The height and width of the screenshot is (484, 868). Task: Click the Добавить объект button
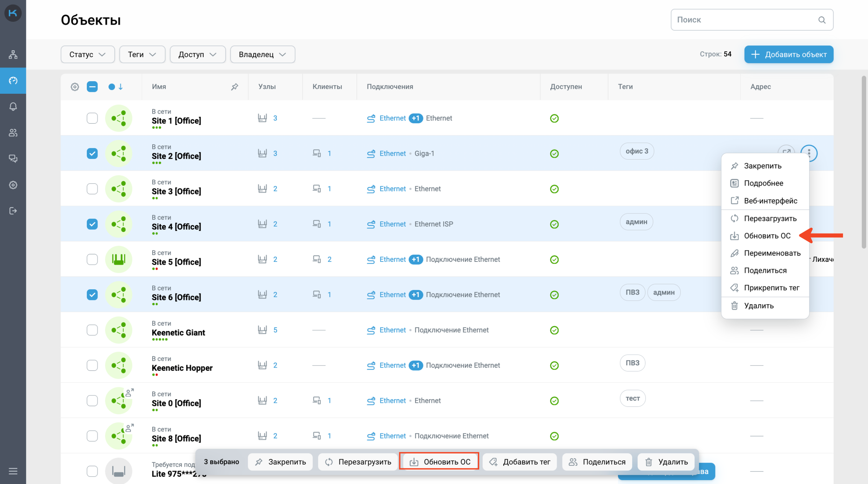[788, 55]
